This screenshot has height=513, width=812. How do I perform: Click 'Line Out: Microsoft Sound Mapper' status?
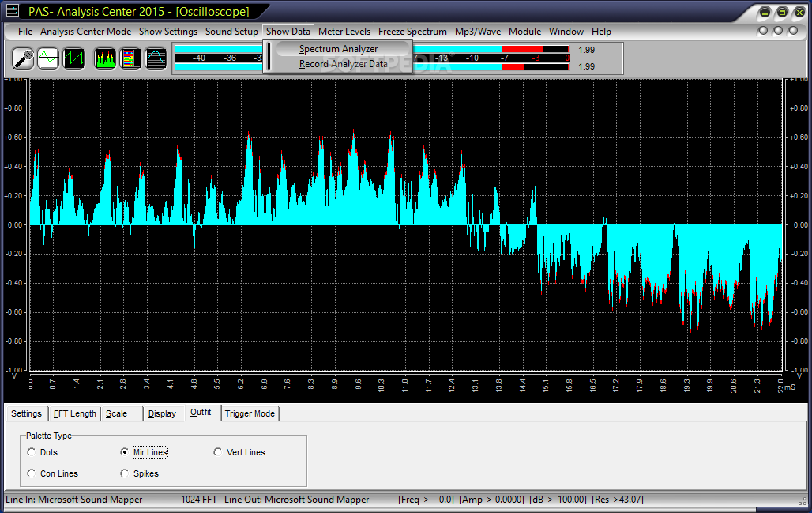297,500
